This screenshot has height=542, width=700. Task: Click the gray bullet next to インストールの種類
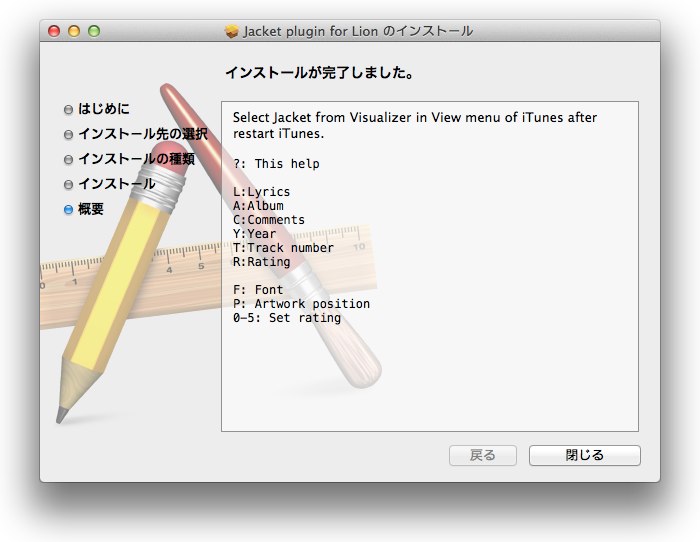pos(68,159)
